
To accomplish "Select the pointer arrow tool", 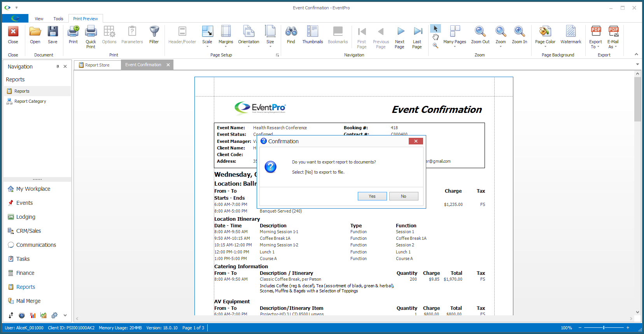I will pos(436,28).
